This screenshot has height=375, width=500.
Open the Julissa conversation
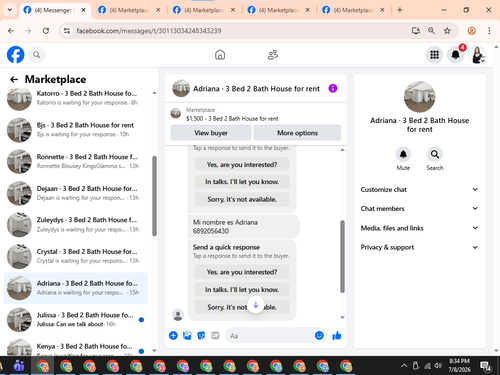(x=75, y=320)
